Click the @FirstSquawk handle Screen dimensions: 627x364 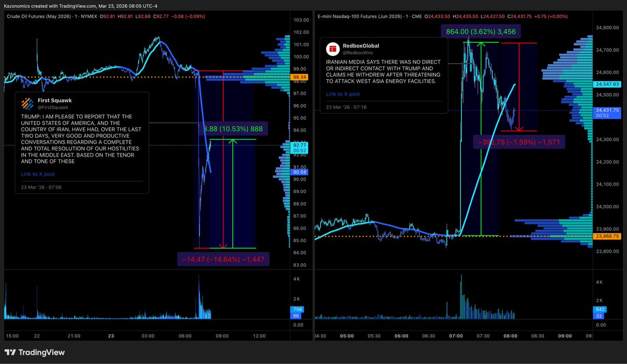click(x=52, y=107)
